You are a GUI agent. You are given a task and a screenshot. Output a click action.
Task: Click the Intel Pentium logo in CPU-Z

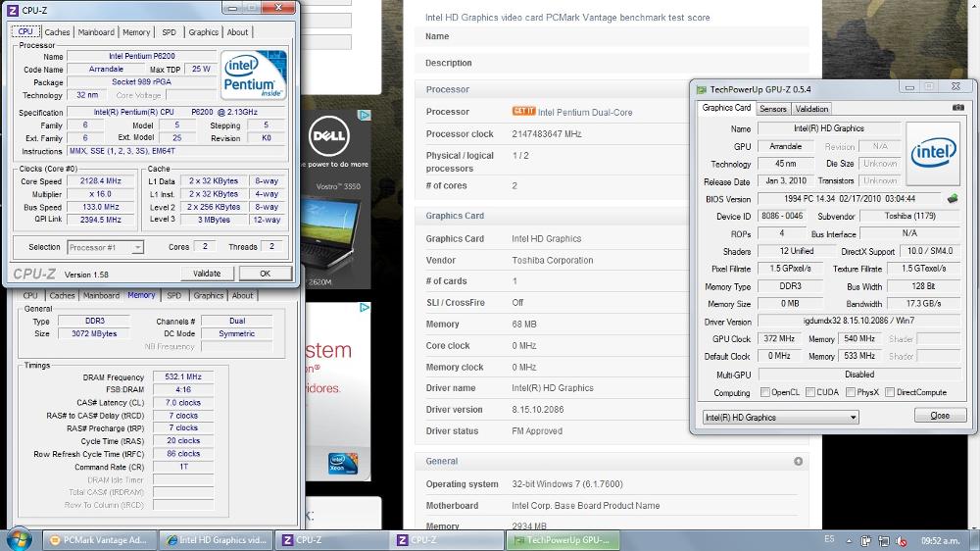[x=254, y=75]
